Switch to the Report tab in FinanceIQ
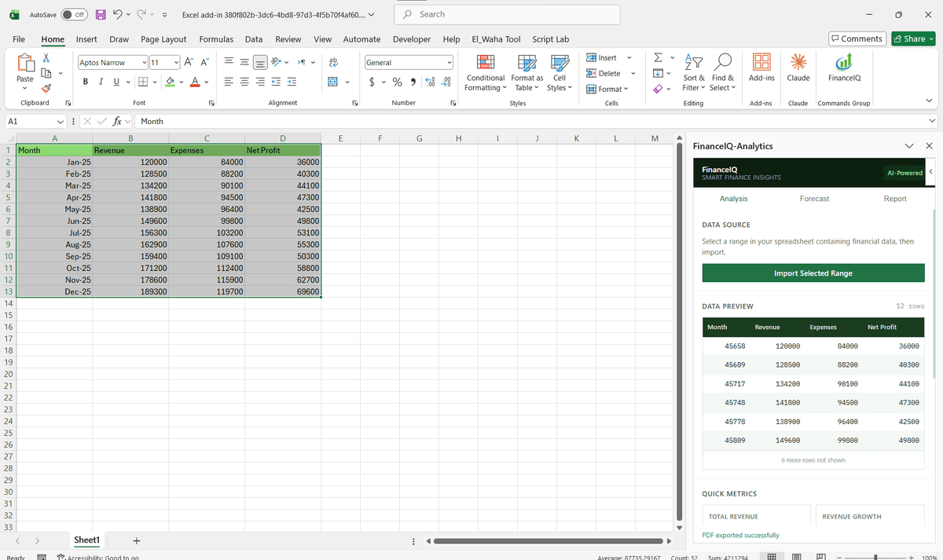This screenshot has height=560, width=943. pyautogui.click(x=895, y=199)
